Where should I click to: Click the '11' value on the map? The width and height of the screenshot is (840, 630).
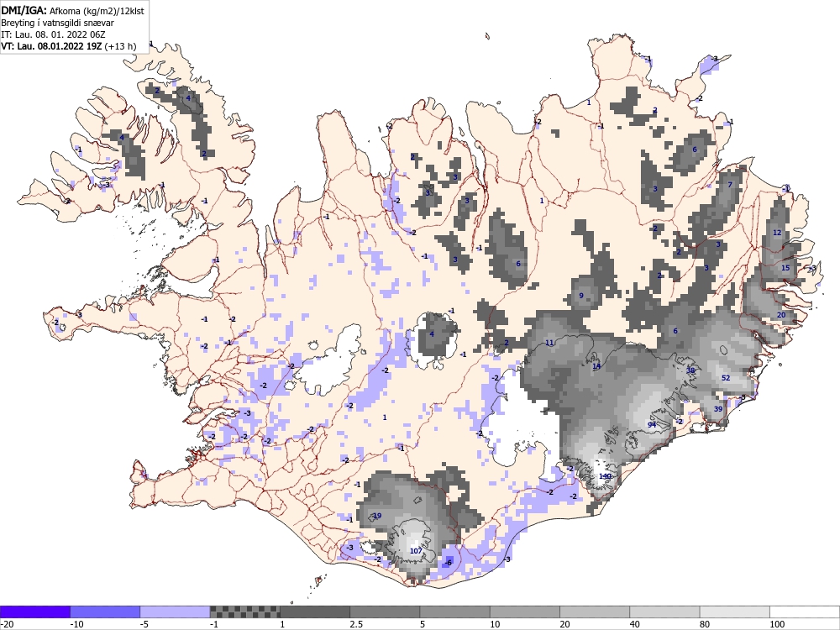pos(549,343)
